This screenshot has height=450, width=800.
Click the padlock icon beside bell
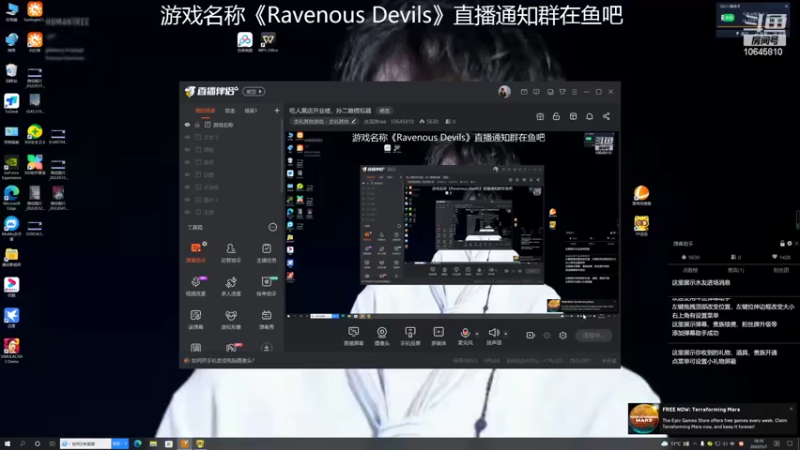[x=556, y=116]
